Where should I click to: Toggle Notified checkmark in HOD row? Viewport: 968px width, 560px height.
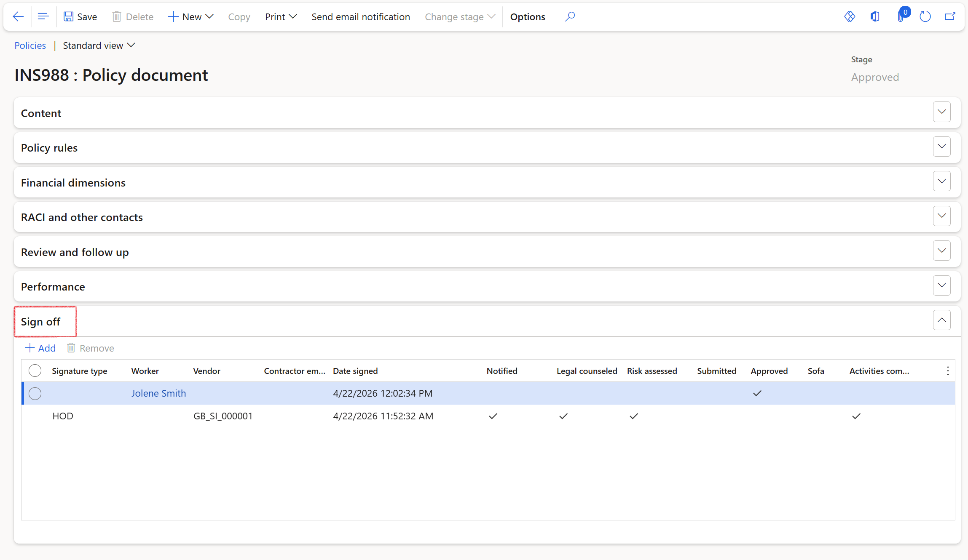point(493,416)
